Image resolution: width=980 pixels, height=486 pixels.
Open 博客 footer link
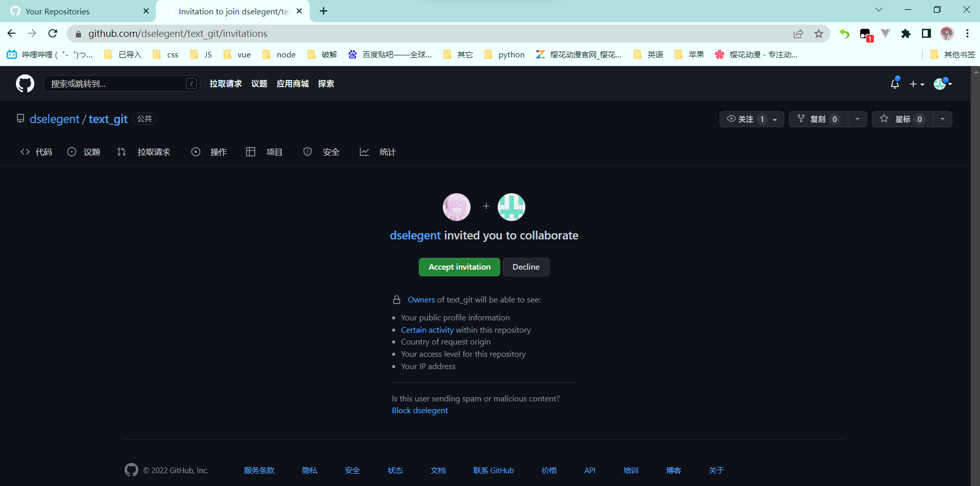[673, 471]
